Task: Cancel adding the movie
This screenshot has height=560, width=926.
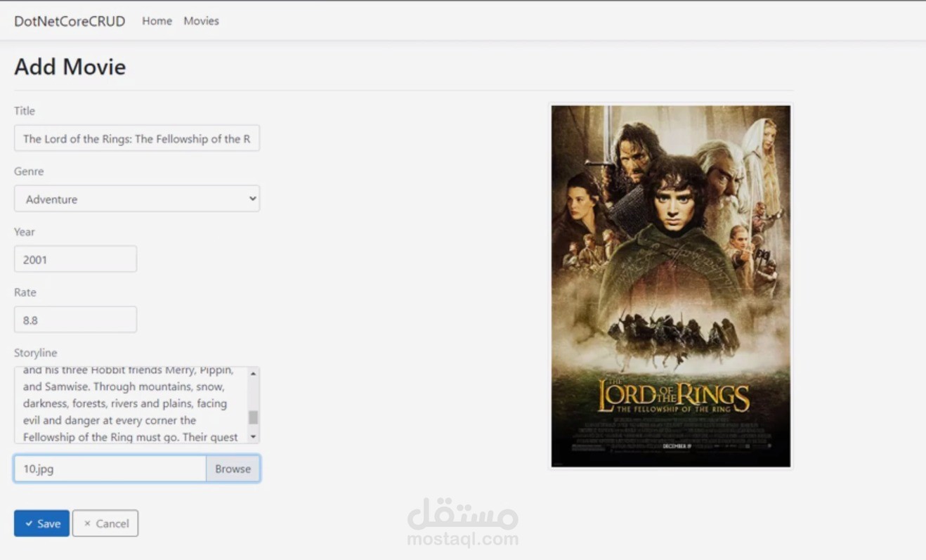Action: pyautogui.click(x=105, y=523)
